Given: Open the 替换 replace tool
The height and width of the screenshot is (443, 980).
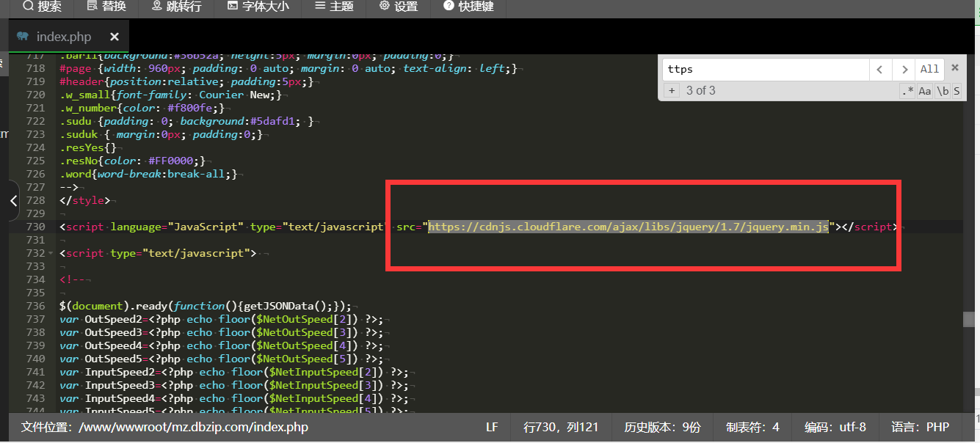Looking at the screenshot, I should [106, 7].
